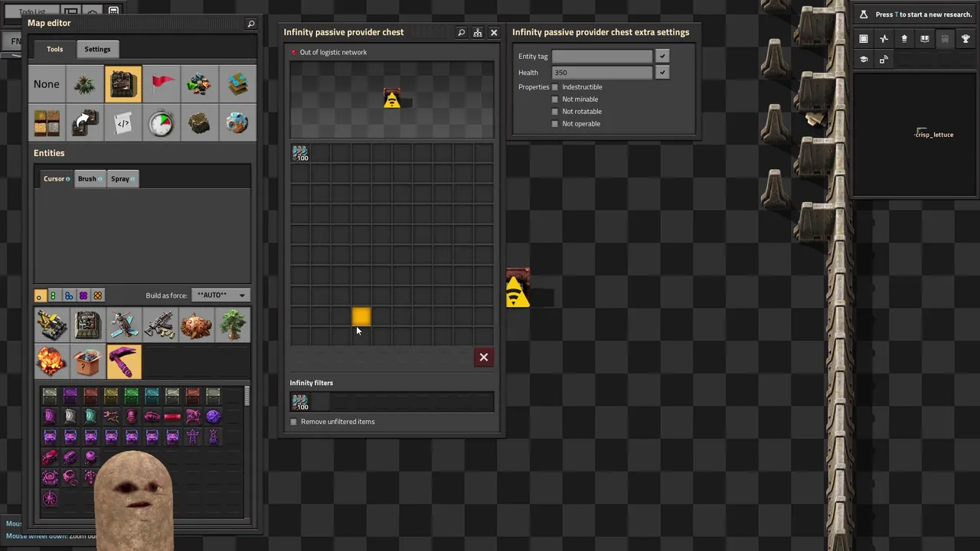Enable Remove unfiltered items checkbox
Viewport: 980px width, 551px height.
(x=293, y=422)
